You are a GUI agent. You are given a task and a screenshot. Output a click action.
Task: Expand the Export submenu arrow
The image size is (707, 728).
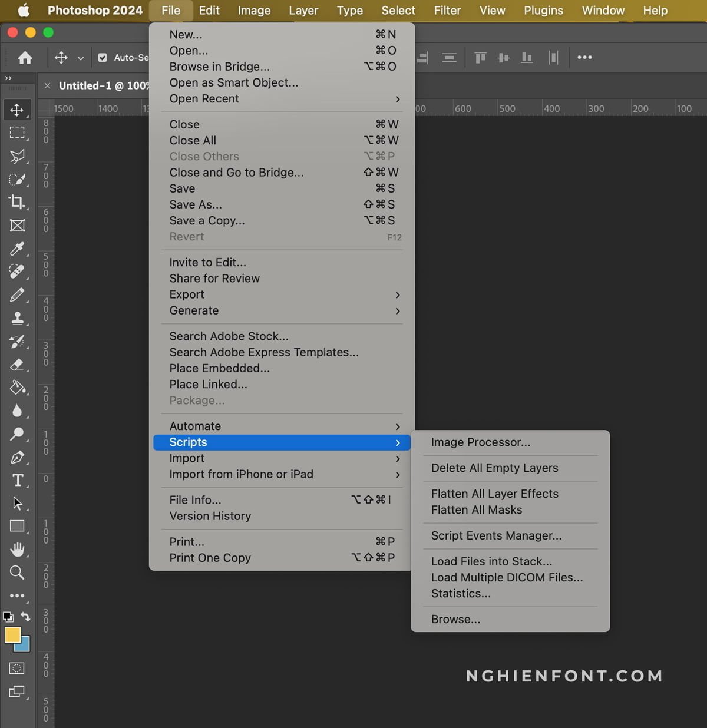(398, 294)
